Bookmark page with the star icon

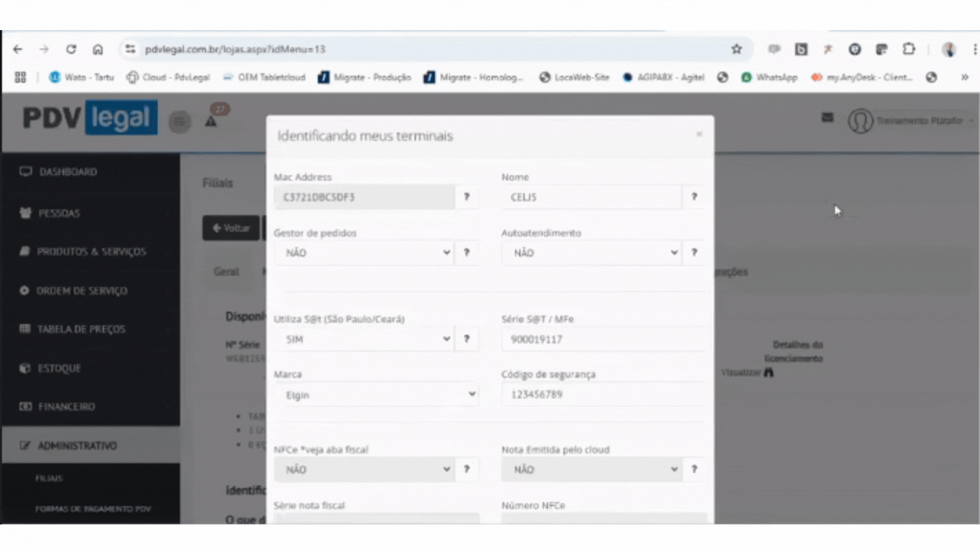tap(736, 49)
